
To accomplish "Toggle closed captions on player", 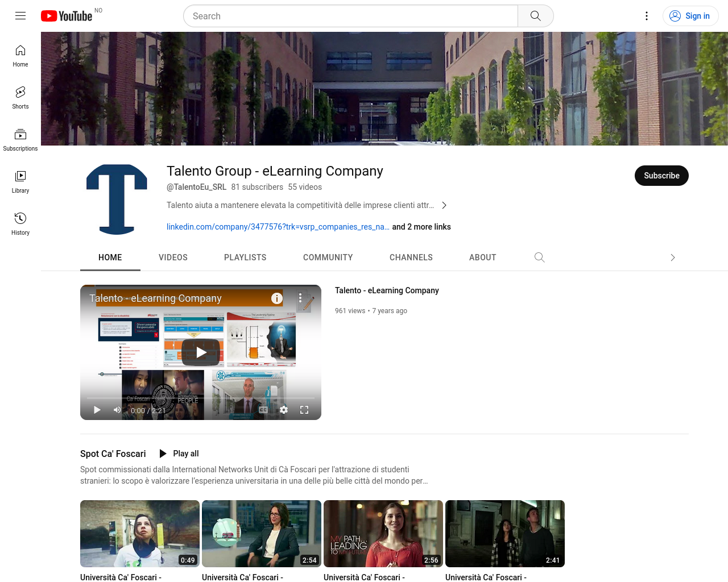I will (263, 410).
